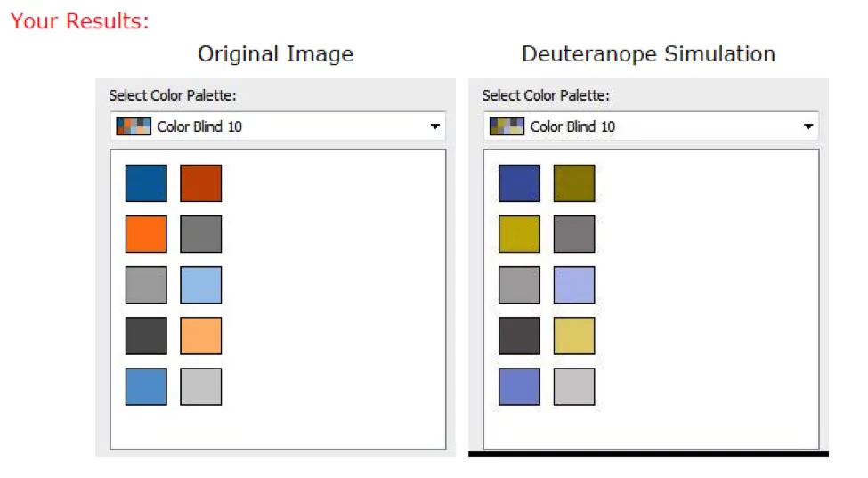
Task: Choose the pale yellow swatch in Deuteranope Simulation
Action: point(573,336)
